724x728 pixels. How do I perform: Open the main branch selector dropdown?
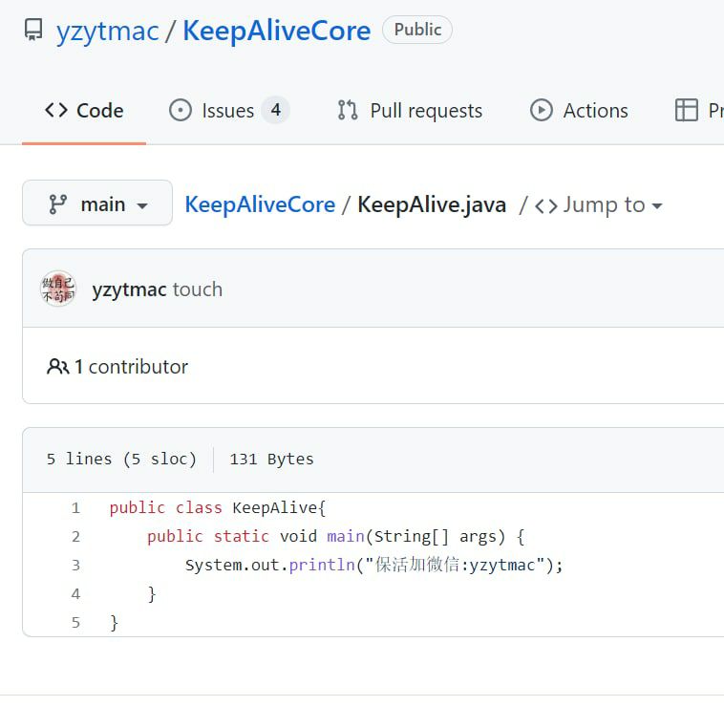coord(97,204)
